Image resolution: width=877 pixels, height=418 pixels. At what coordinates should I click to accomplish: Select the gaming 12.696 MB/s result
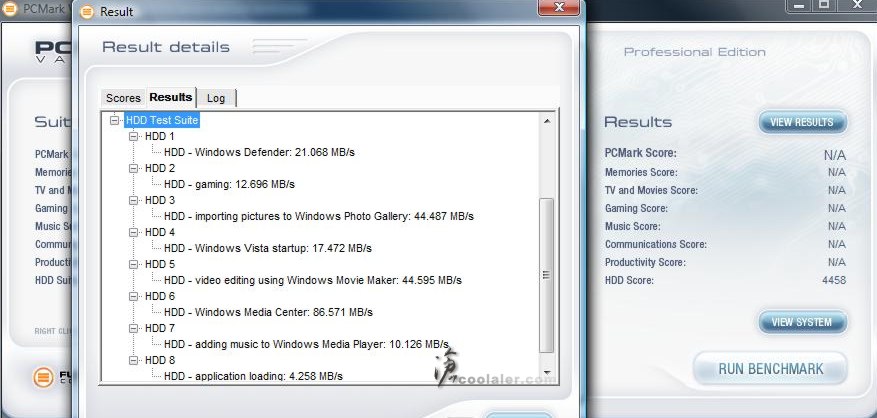click(229, 184)
